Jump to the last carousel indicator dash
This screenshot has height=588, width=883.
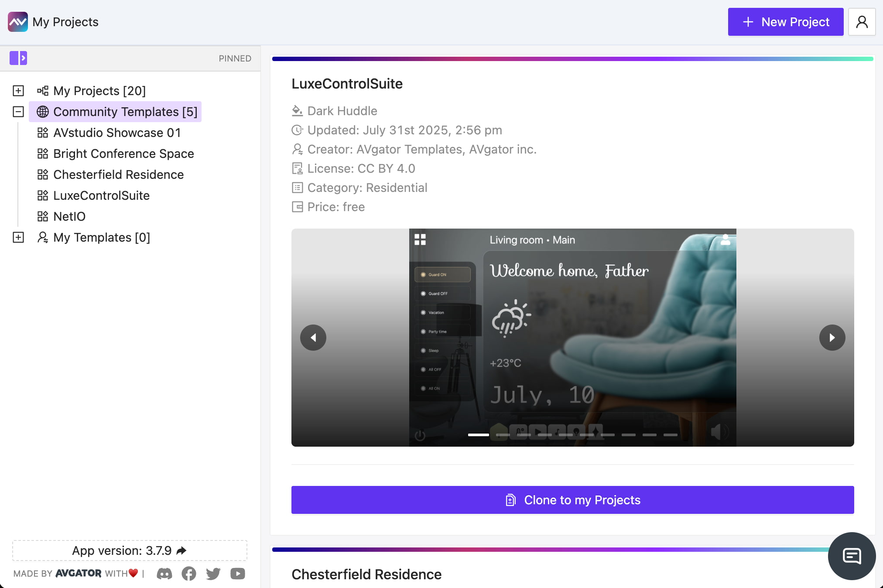670,435
